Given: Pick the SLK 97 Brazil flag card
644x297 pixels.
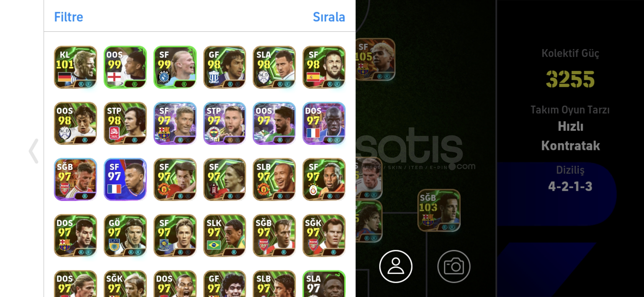Looking at the screenshot, I should click(225, 235).
